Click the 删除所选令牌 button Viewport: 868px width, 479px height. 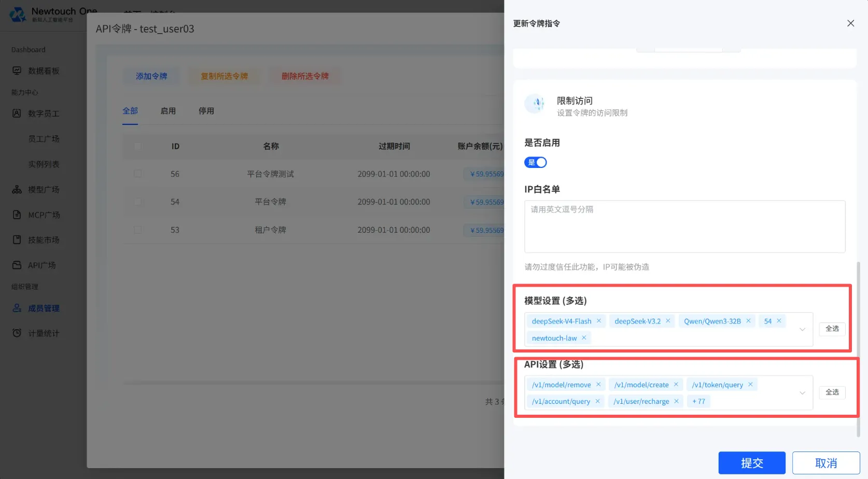tap(305, 76)
